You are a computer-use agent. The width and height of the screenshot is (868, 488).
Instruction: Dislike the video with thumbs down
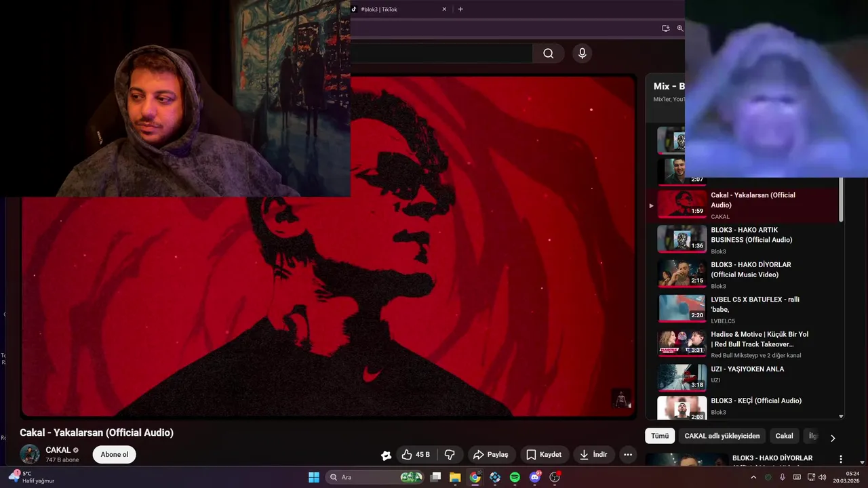[x=450, y=455]
